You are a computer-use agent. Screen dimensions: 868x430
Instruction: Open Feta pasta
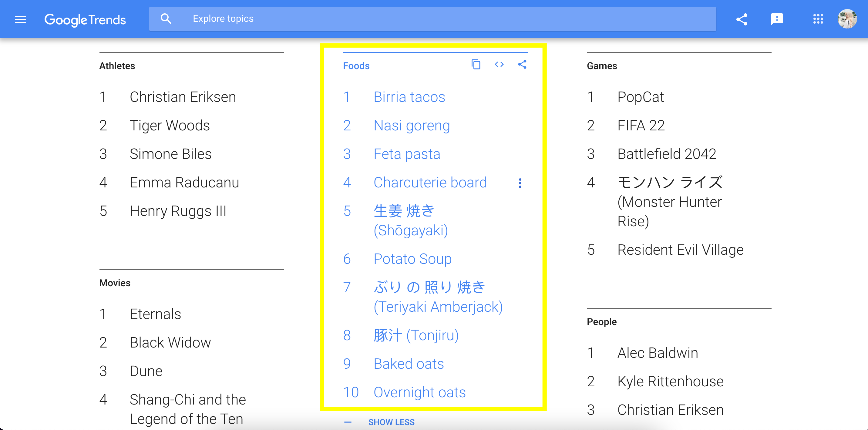point(407,154)
